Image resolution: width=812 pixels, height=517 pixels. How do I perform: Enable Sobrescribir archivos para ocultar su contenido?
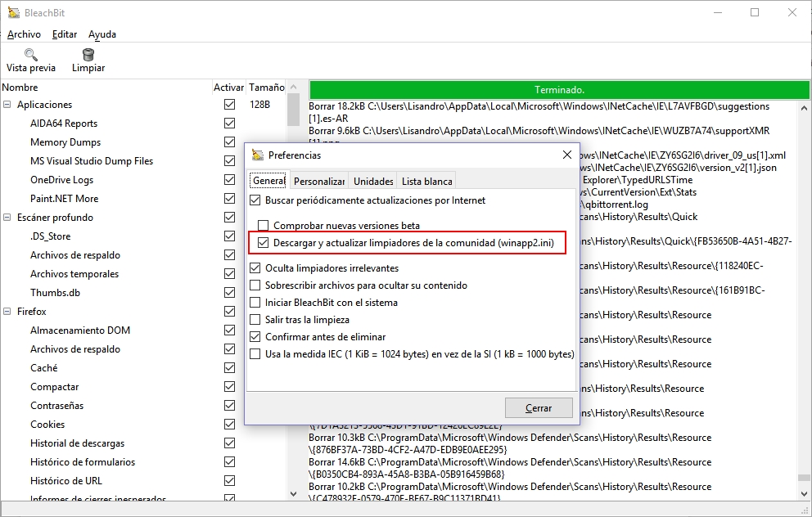tap(255, 285)
